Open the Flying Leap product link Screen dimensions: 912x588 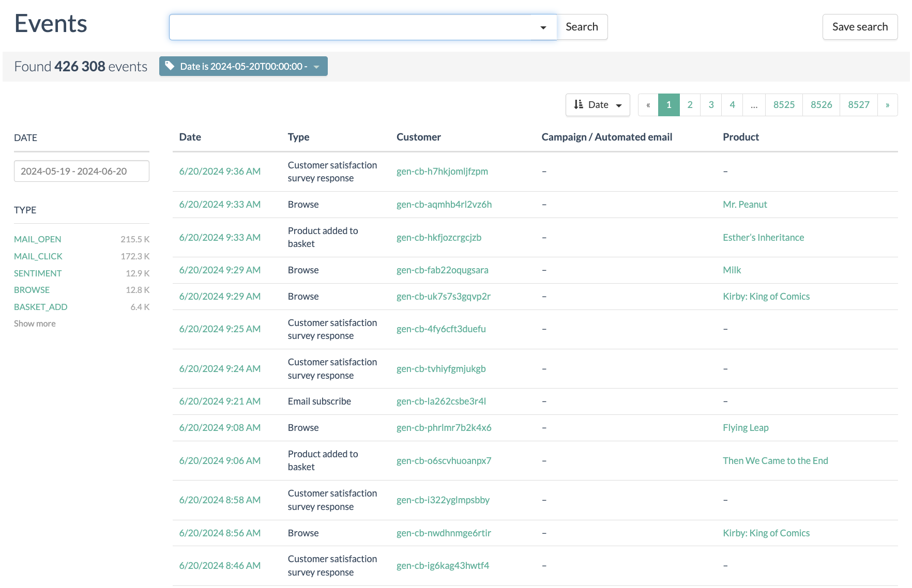pos(746,428)
